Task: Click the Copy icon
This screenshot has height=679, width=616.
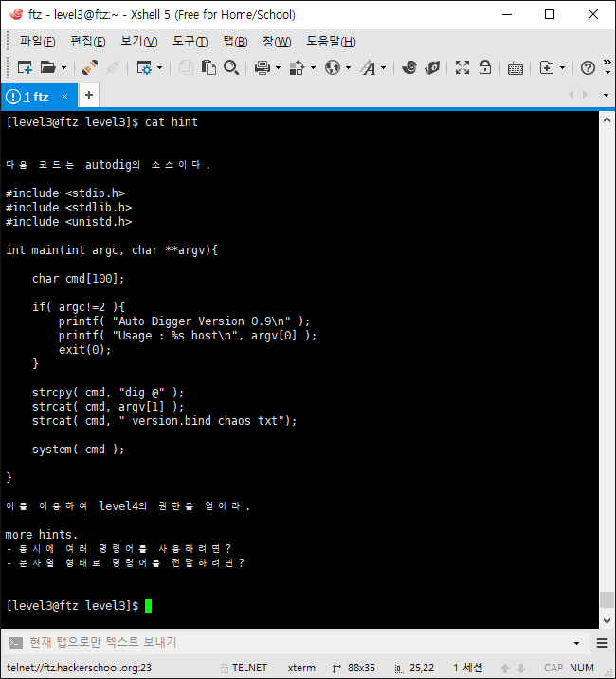Action: click(x=186, y=67)
